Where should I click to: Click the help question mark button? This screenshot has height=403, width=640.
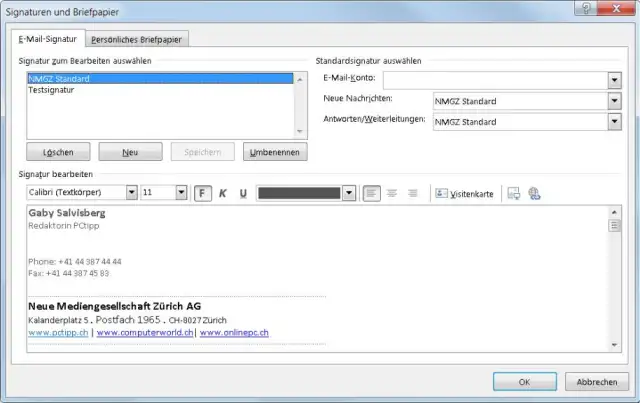point(586,8)
